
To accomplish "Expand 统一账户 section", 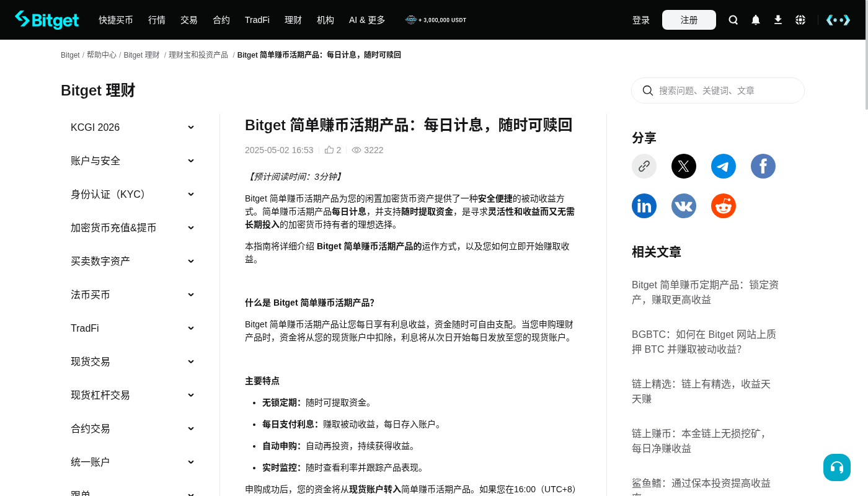I will coord(133,462).
